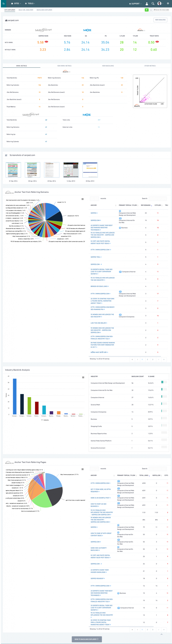Viewport: 172px width, 644px height.
Task: Go to page 3 in Referring Pages pagination
Action: tap(153, 630)
